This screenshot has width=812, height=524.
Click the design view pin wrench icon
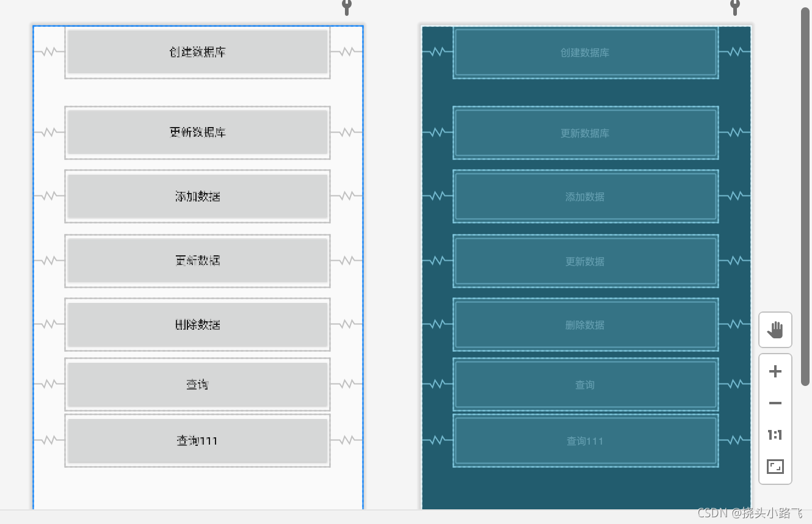(346, 7)
